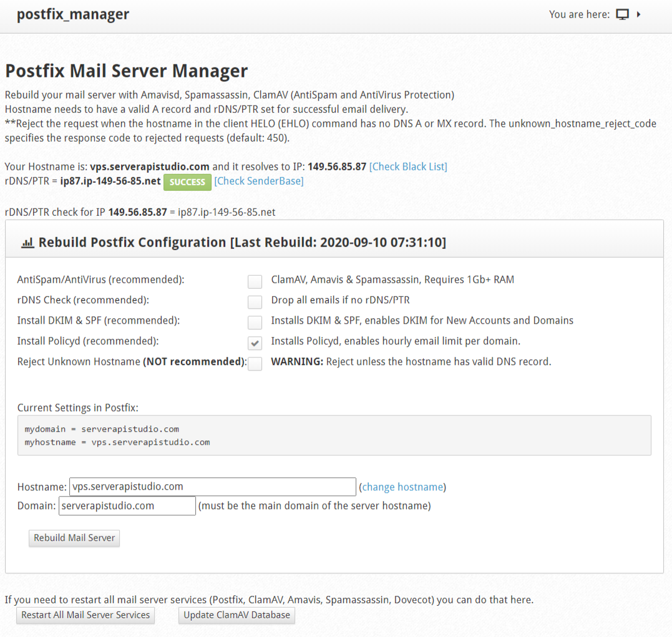Click the 'Installs DKIM & SPF, enables DKIM' description text
Image resolution: width=672 pixels, height=637 pixels.
(x=422, y=321)
